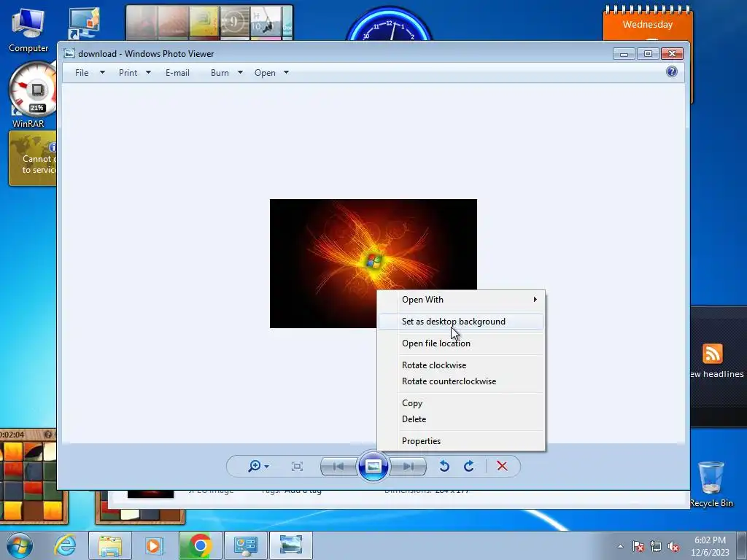This screenshot has height=560, width=747.
Task: Click the Action Center flag icon
Action: coord(638,546)
